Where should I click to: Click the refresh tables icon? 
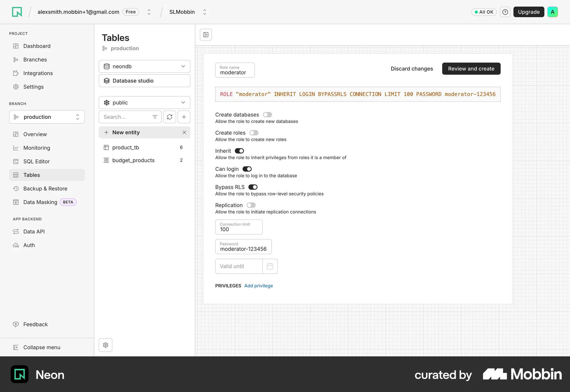pos(170,117)
